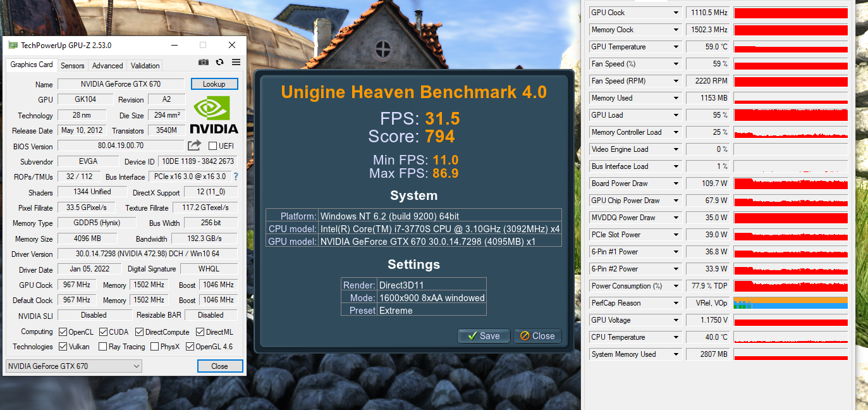Toggle the UEFI checkbox

point(213,146)
